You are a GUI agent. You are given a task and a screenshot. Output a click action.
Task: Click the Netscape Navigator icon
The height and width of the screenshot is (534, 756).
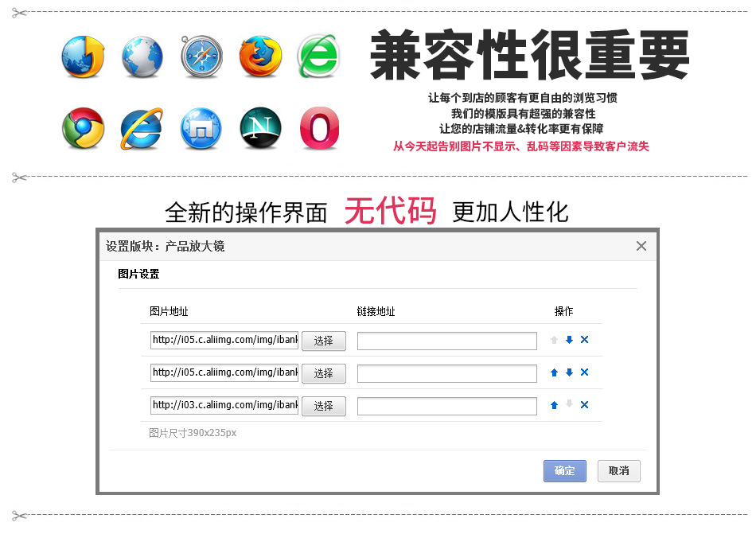click(x=260, y=128)
